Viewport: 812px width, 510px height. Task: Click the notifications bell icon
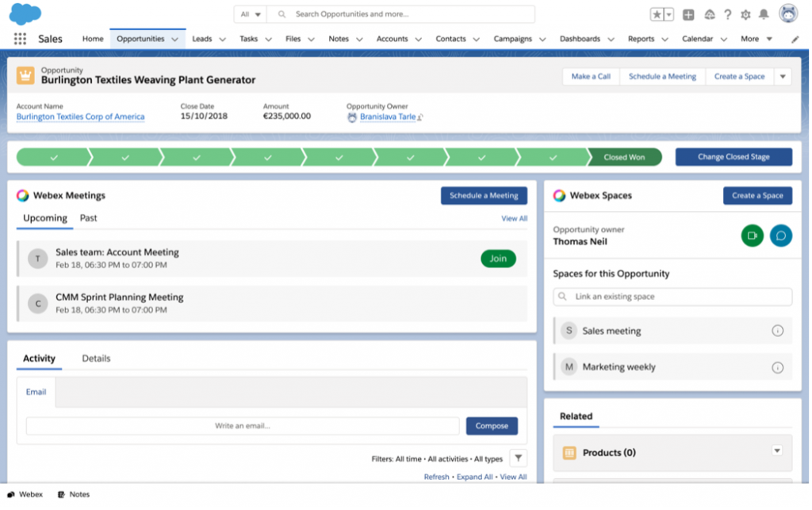[x=764, y=14]
